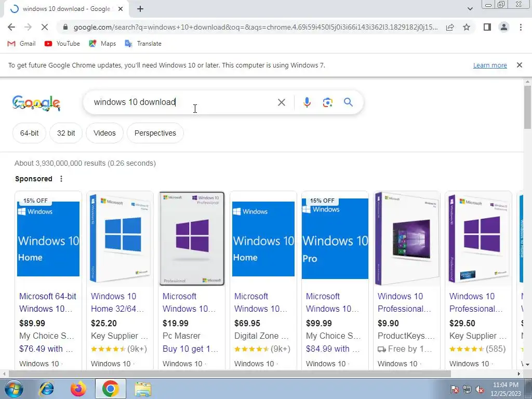Clear the search box text
Screen dimensions: 532x399
(x=281, y=102)
